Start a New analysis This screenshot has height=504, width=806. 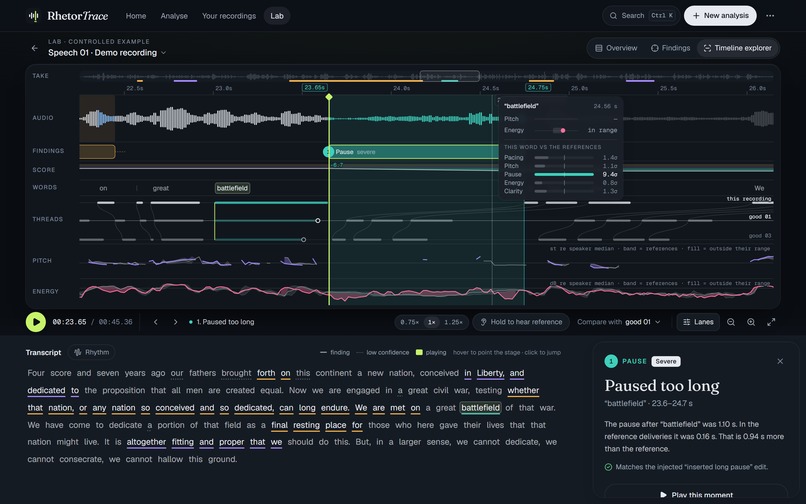point(720,16)
